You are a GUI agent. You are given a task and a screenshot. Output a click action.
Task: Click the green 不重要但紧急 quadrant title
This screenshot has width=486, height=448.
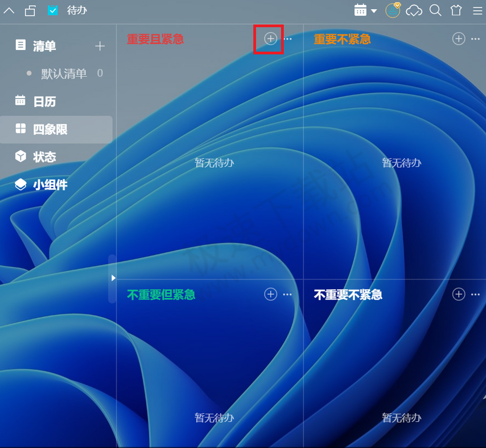click(x=161, y=294)
